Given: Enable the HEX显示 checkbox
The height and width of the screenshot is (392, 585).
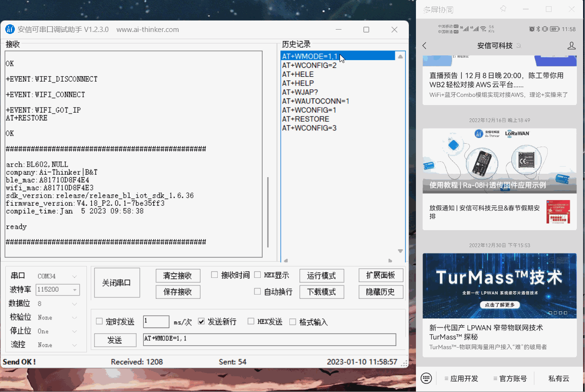Looking at the screenshot, I should click(256, 275).
